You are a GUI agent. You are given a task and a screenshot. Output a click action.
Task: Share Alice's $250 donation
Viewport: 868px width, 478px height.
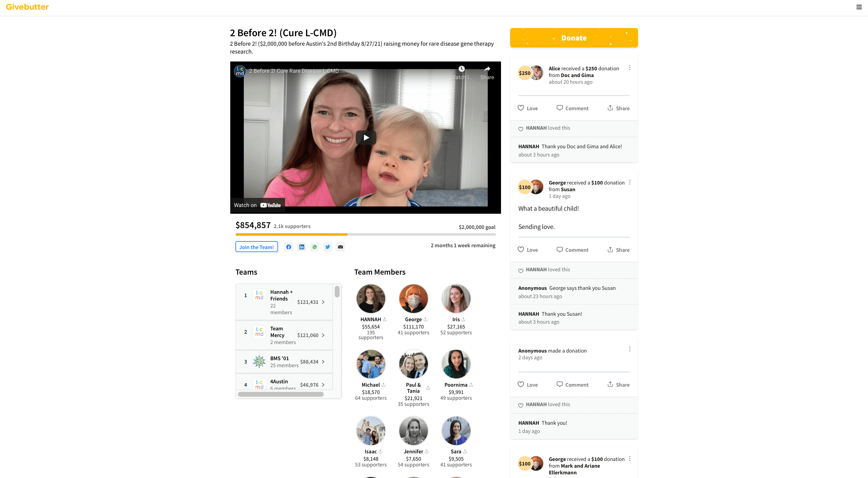(x=618, y=108)
